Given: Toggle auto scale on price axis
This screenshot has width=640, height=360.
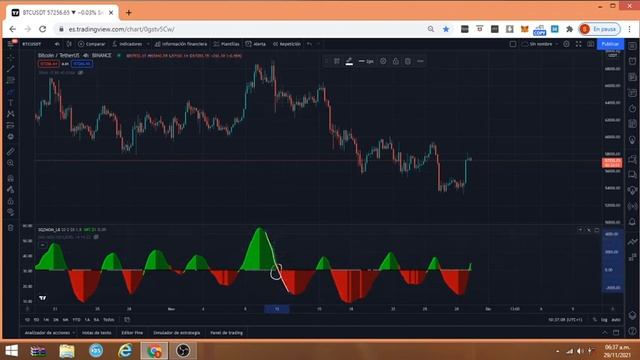Looking at the screenshot, I should (x=616, y=320).
